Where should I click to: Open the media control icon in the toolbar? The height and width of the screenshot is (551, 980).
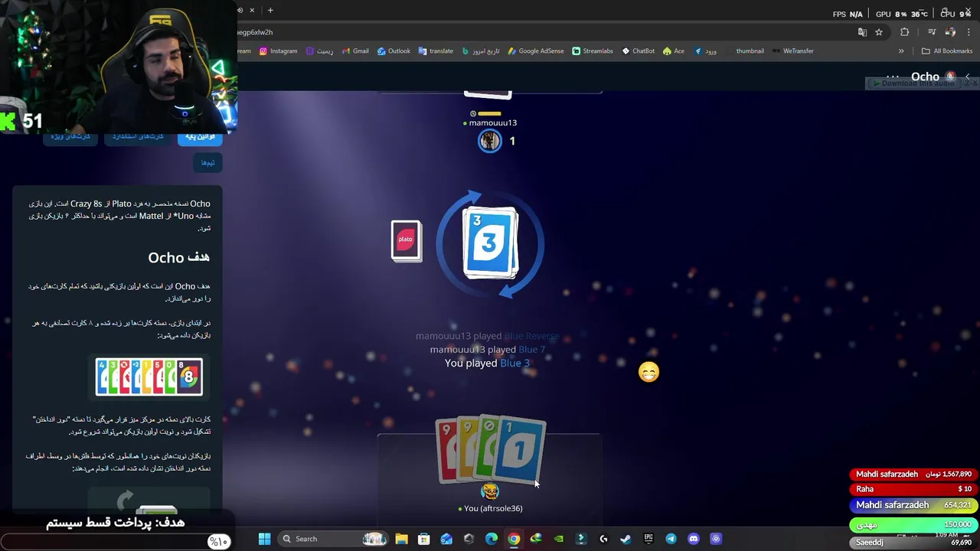click(x=932, y=32)
